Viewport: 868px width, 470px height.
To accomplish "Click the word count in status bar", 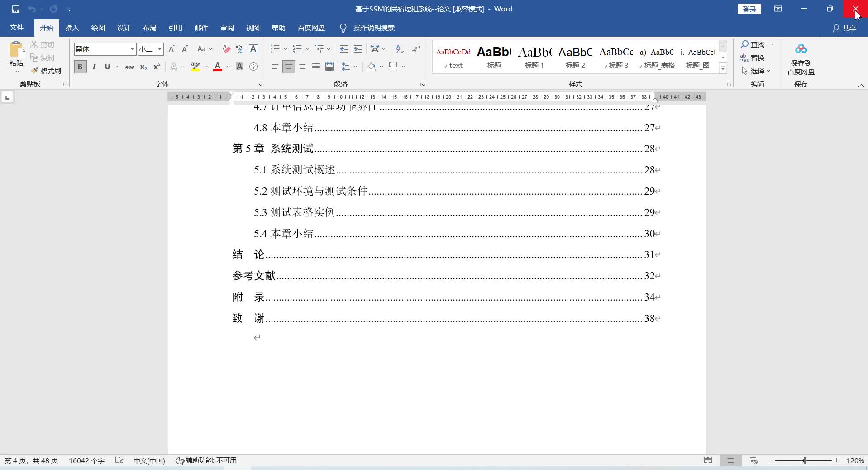I will pos(86,460).
